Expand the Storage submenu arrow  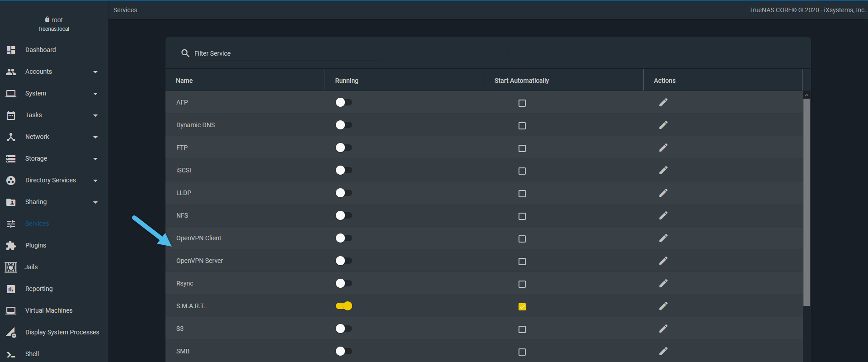click(95, 159)
